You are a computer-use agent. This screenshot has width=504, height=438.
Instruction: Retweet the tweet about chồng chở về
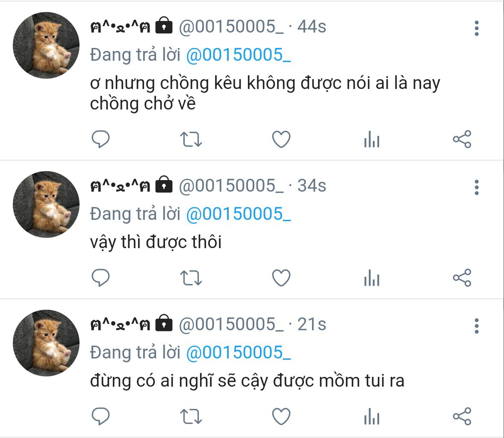(x=191, y=139)
